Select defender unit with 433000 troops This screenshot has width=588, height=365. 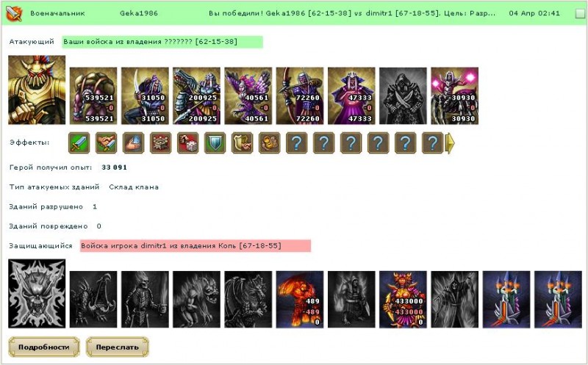coord(403,300)
